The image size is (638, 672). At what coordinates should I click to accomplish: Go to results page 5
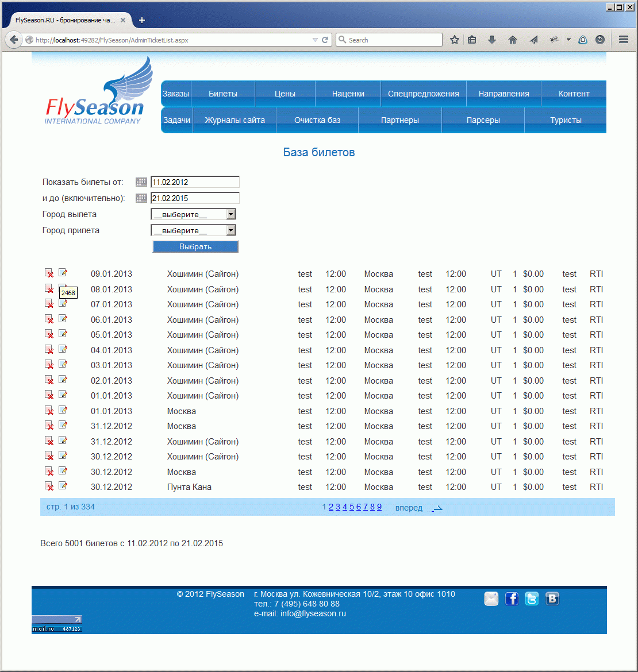coord(352,507)
